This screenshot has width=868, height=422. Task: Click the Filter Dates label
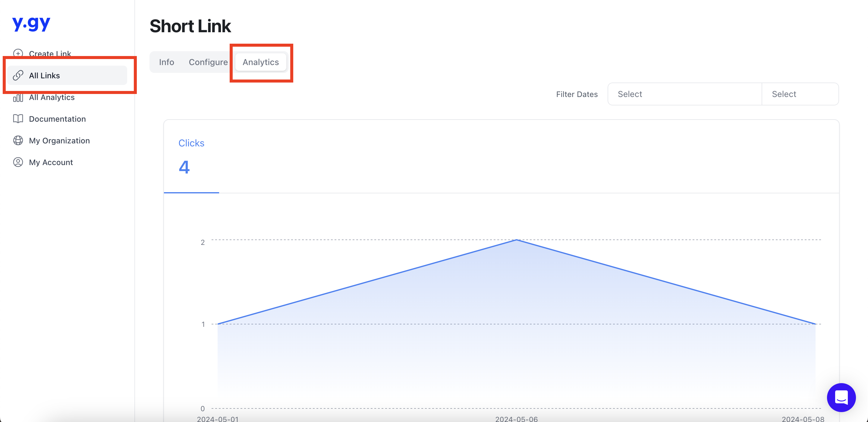pos(577,94)
